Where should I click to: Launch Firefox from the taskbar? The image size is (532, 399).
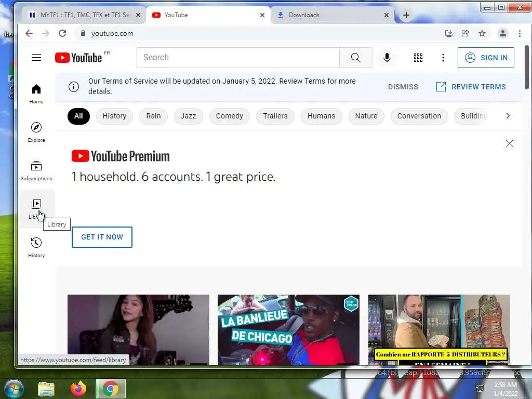[x=78, y=389]
